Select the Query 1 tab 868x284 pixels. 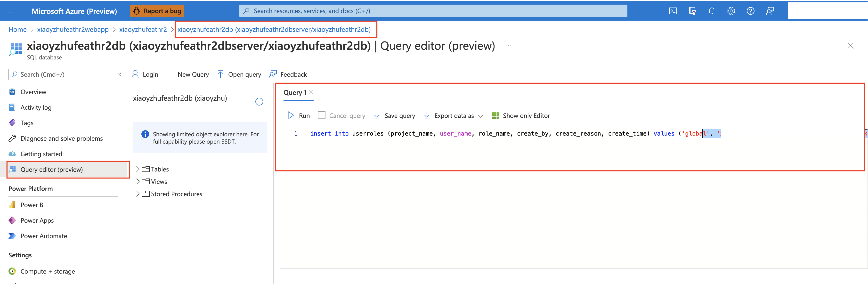click(x=295, y=93)
